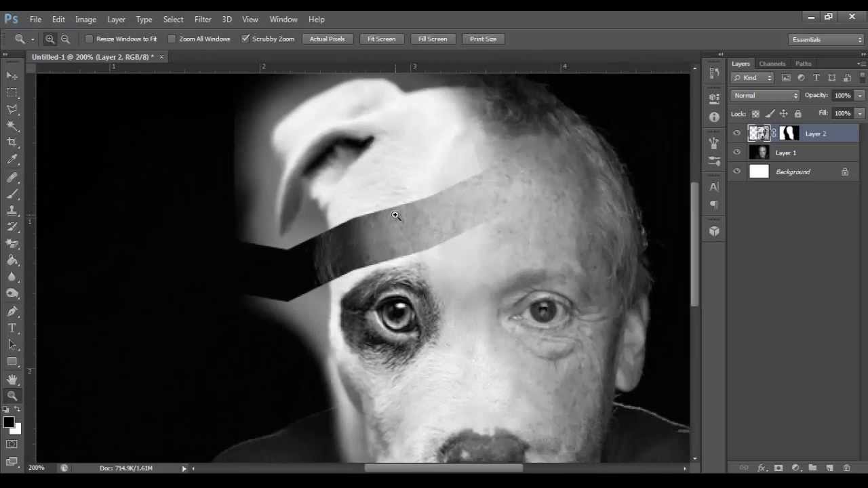Open the Opacity slider dropdown arrow
The width and height of the screenshot is (868, 488).
click(860, 96)
